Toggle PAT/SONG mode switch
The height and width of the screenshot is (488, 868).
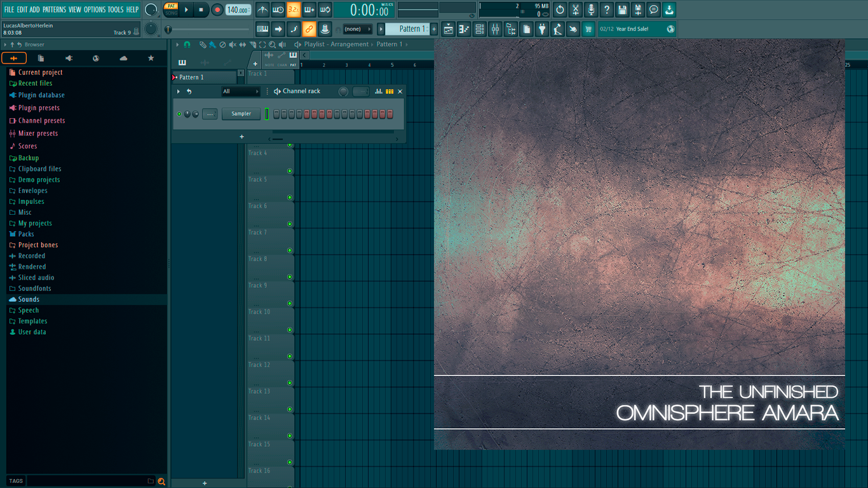(x=171, y=10)
